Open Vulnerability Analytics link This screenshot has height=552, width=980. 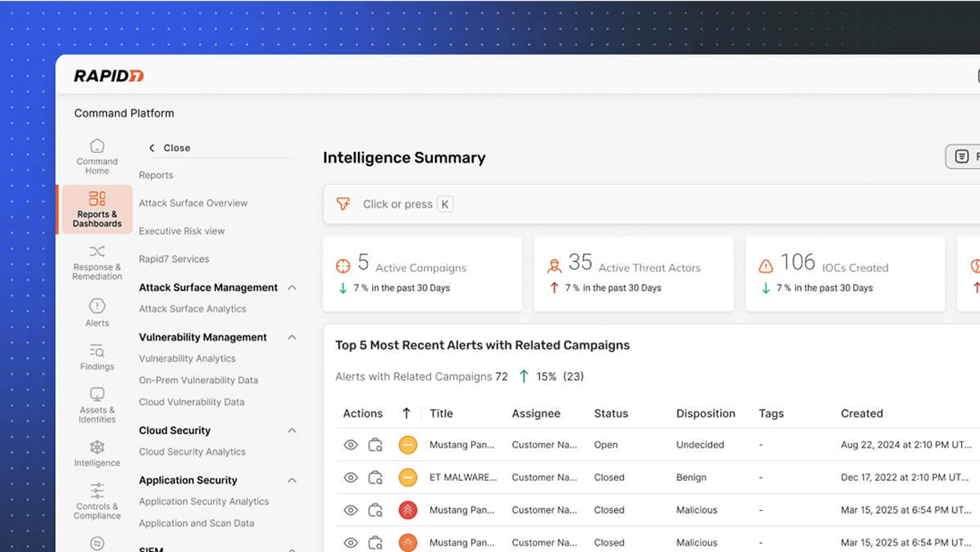(187, 358)
